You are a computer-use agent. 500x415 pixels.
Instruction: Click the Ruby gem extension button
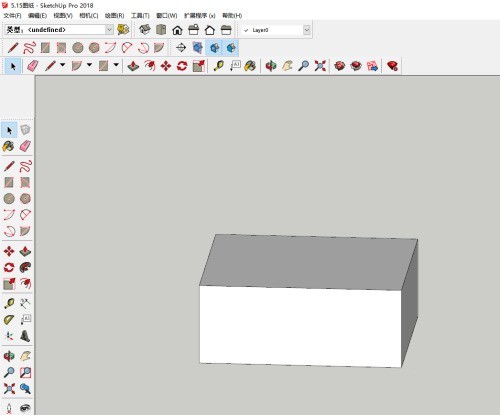coord(392,66)
